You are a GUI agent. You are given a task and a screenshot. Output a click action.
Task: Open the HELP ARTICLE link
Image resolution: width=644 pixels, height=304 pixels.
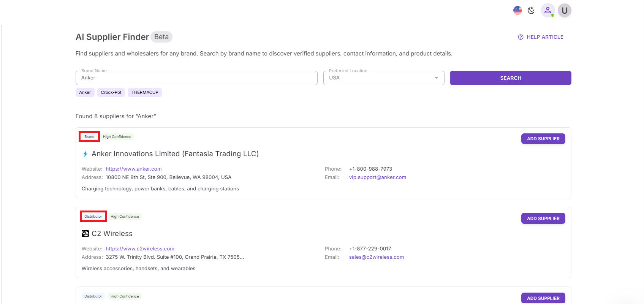click(x=541, y=37)
